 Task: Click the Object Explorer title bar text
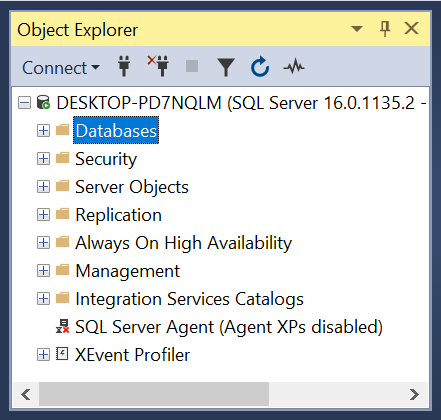pos(77,30)
